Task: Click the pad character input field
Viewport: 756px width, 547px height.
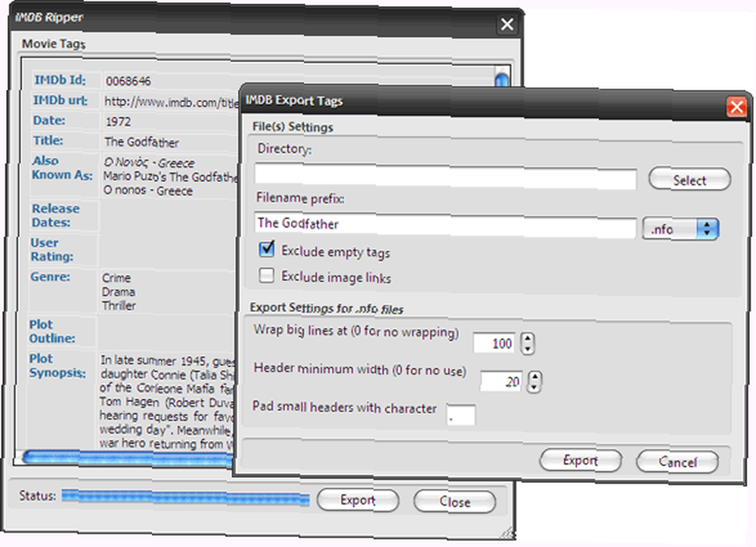Action: coord(461,415)
